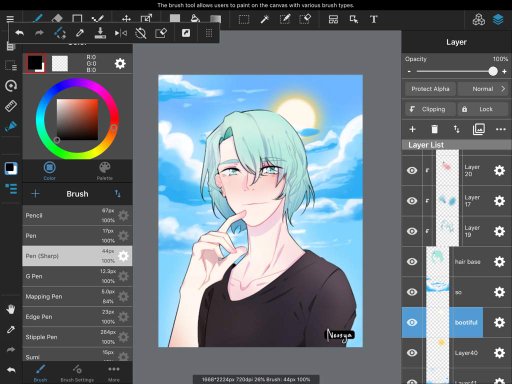512x384 pixels.
Task: Delete layer with trash icon
Action: 434,129
